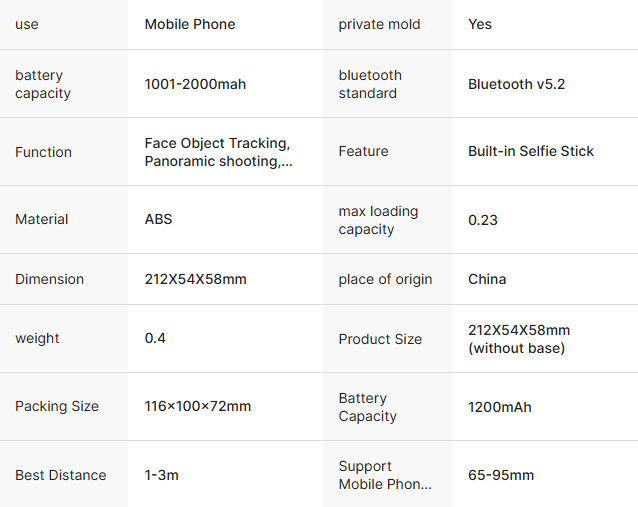This screenshot has width=638, height=507.
Task: Select the '116×100×72mm' Packing Size value
Action: pos(198,406)
